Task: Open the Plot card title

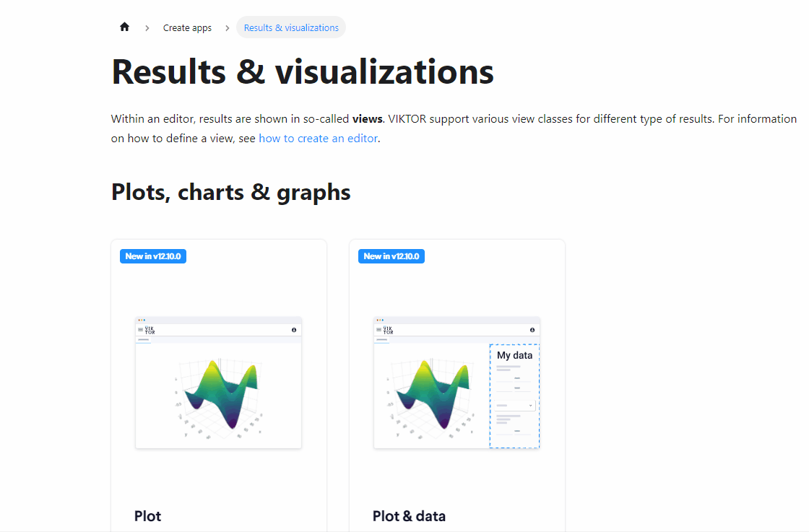Action: click(147, 516)
